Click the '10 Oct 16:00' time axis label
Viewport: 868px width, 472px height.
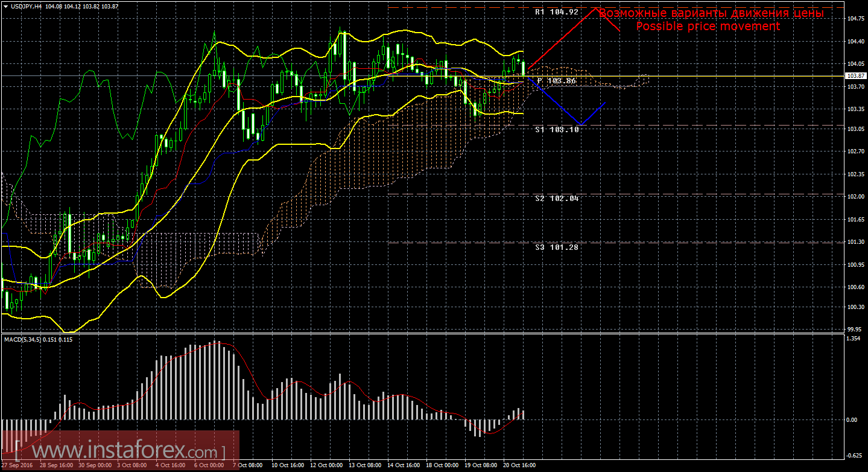[x=288, y=465]
